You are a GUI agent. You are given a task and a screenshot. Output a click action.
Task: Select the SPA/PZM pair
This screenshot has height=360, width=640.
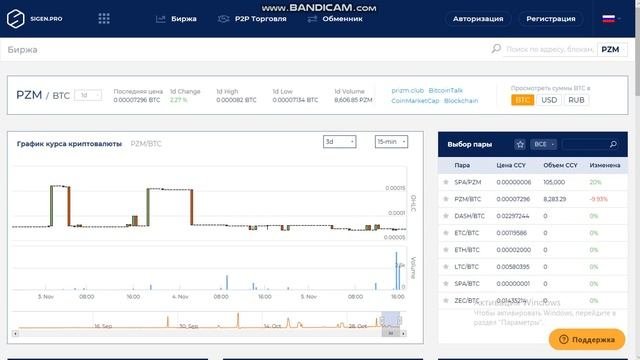(x=468, y=182)
